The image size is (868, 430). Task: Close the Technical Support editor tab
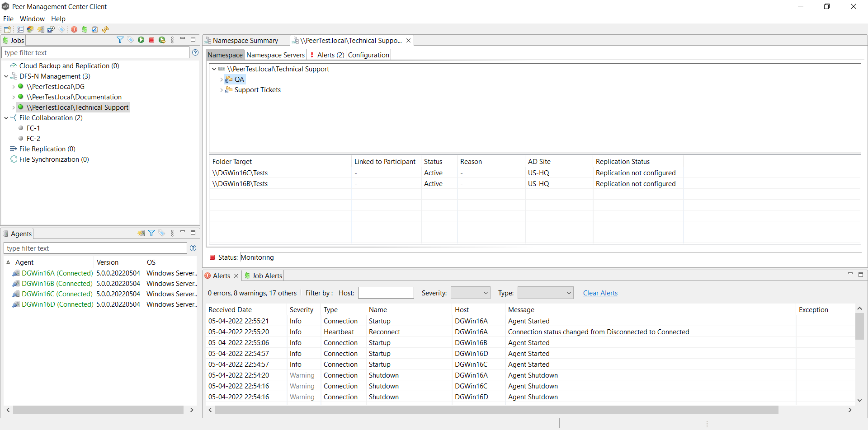tap(409, 41)
